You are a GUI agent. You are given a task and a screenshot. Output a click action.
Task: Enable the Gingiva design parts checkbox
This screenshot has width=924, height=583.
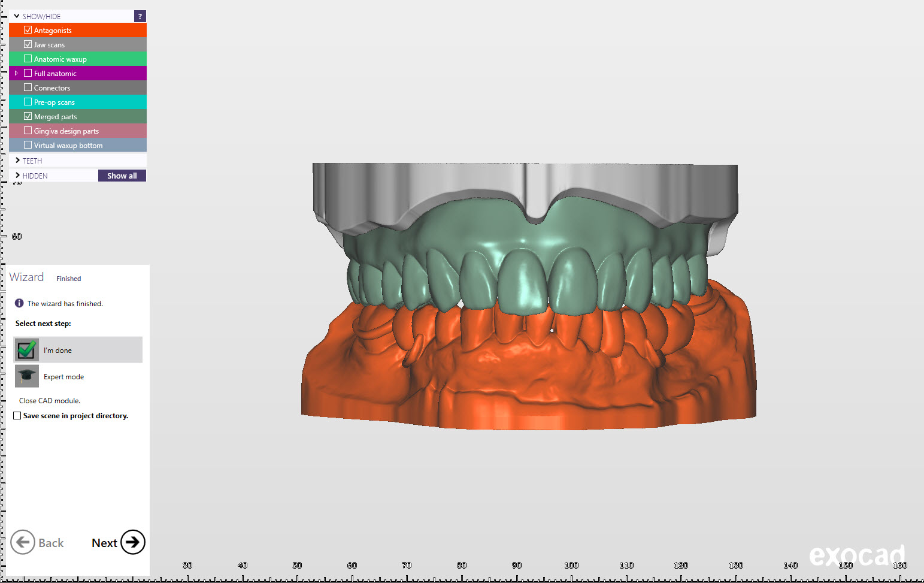pyautogui.click(x=28, y=131)
